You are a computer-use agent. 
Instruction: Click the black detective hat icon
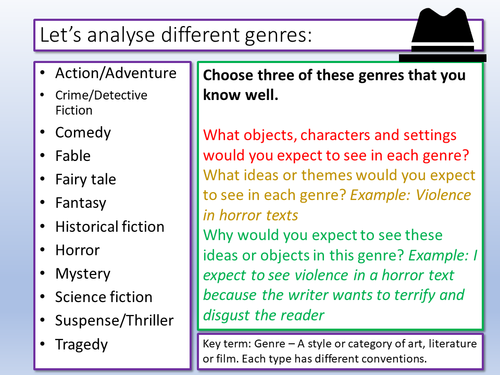[443, 34]
